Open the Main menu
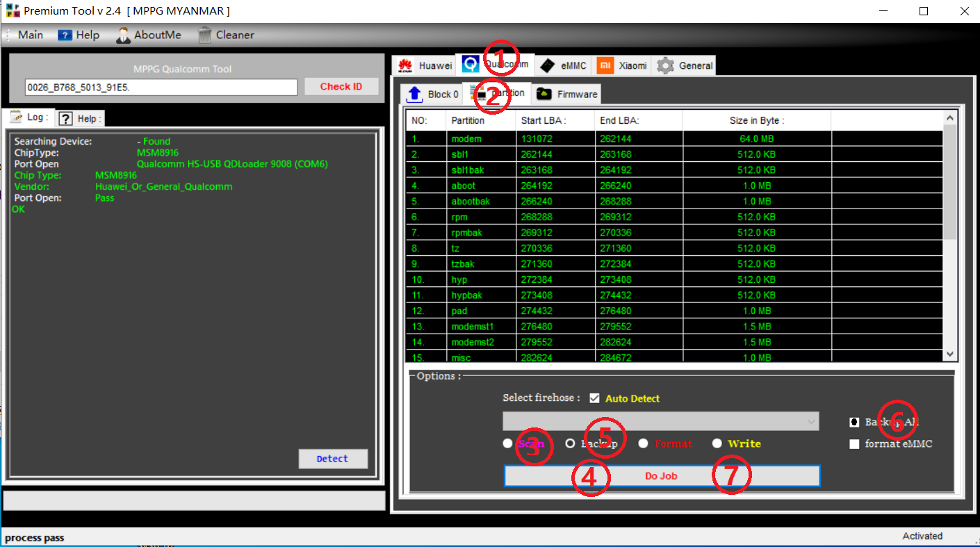The width and height of the screenshot is (980, 547). 30,35
